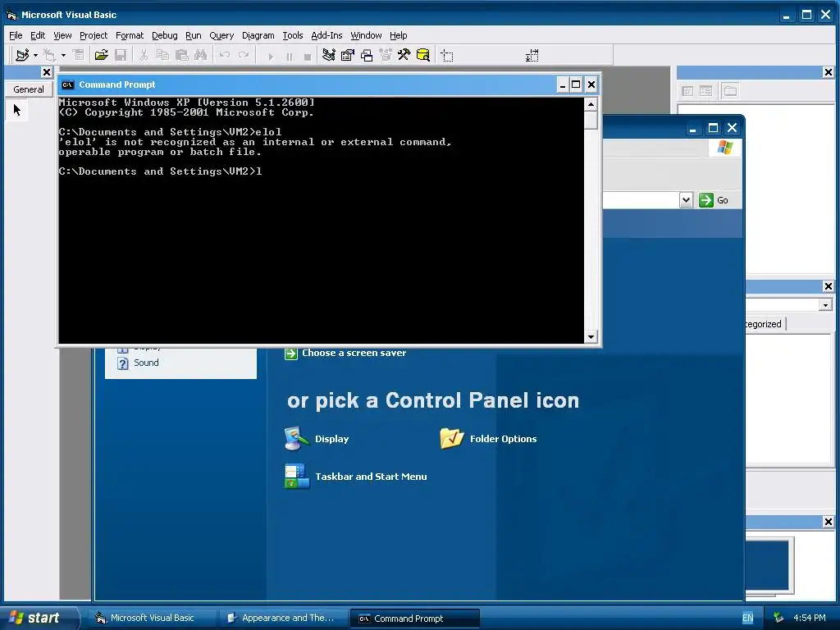
Task: Open the Properties Window toolbar icon
Action: point(348,55)
